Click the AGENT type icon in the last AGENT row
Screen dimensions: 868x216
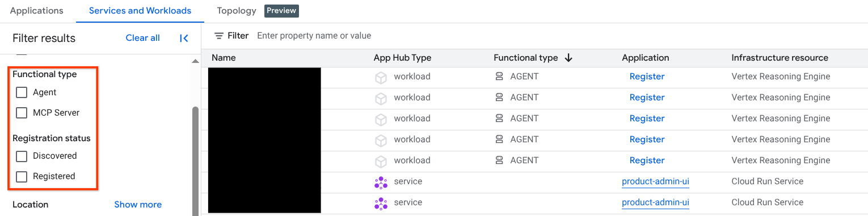tap(500, 160)
